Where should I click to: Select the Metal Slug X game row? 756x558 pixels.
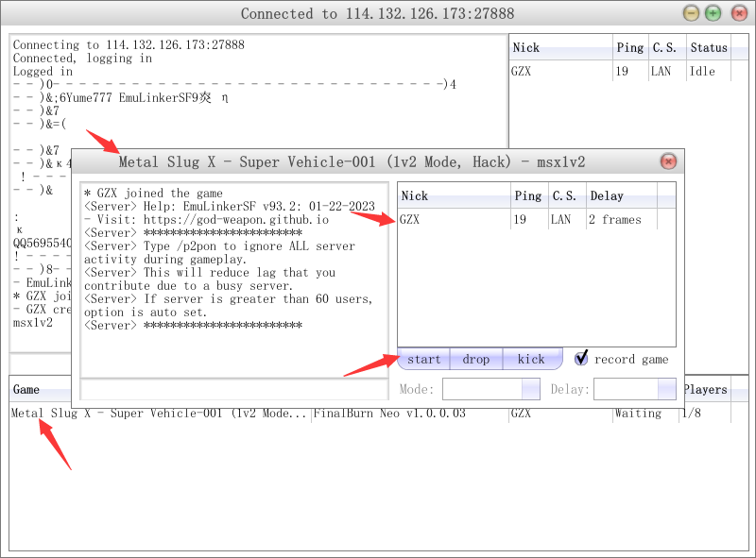370,414
